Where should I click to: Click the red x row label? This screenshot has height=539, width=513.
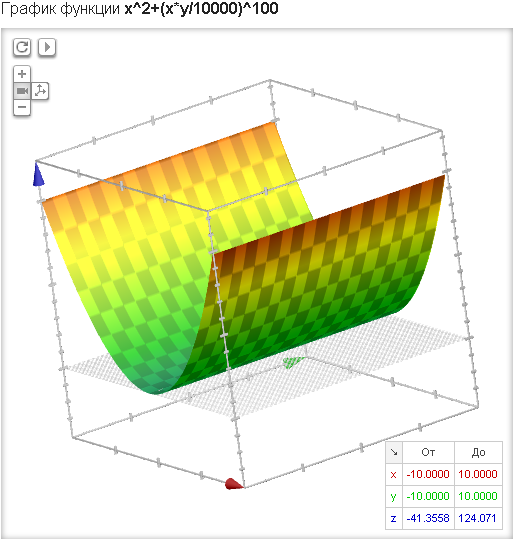tap(394, 474)
